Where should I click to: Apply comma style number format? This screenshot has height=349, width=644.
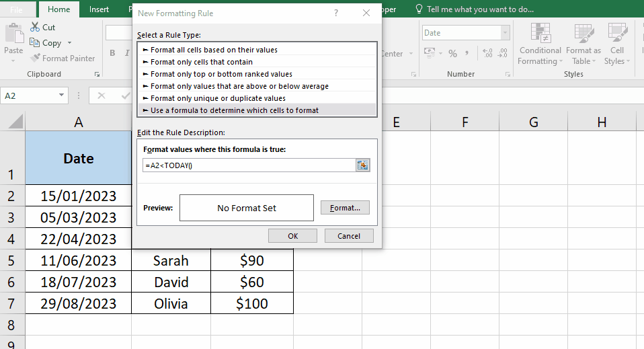click(x=467, y=53)
